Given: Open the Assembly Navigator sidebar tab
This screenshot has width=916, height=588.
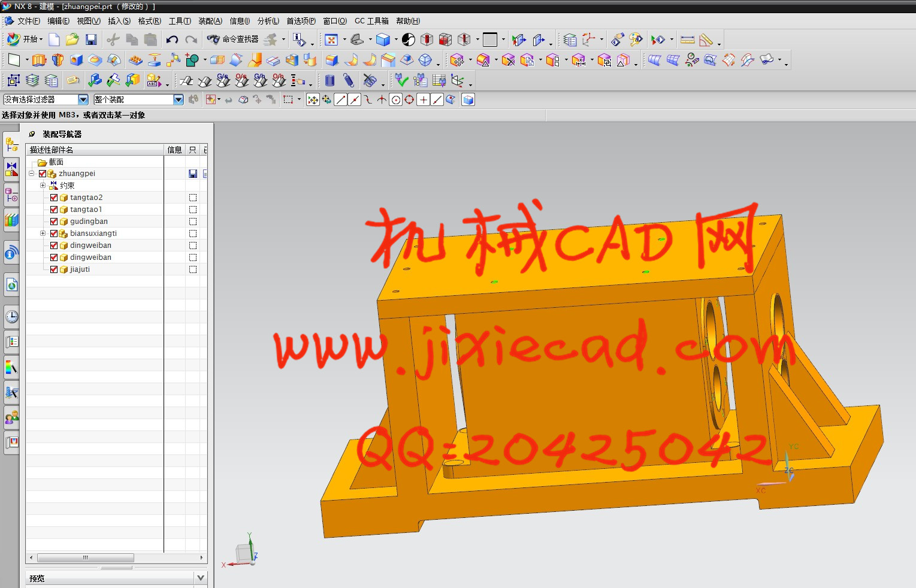Looking at the screenshot, I should coord(11,144).
